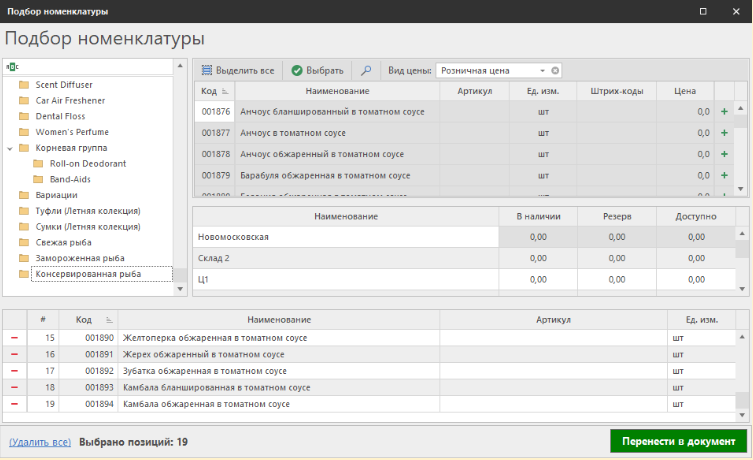Remove row 15 with red minus icon
This screenshot has width=753, height=460.
click(x=14, y=338)
